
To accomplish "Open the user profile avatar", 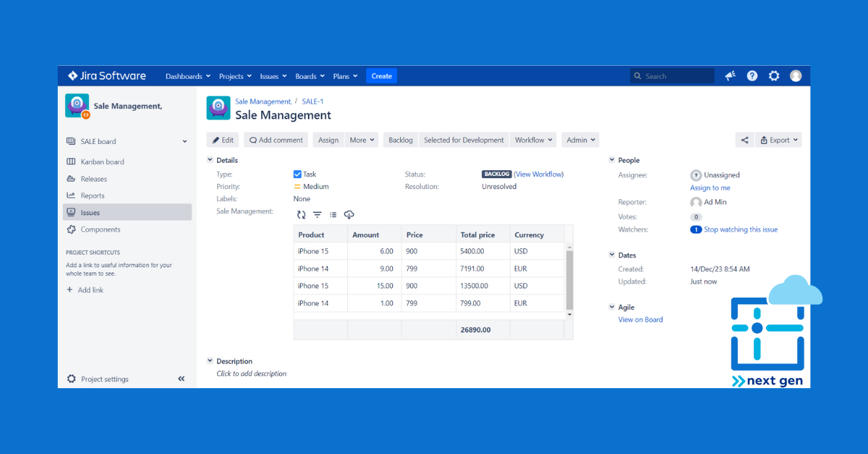I will [x=796, y=76].
